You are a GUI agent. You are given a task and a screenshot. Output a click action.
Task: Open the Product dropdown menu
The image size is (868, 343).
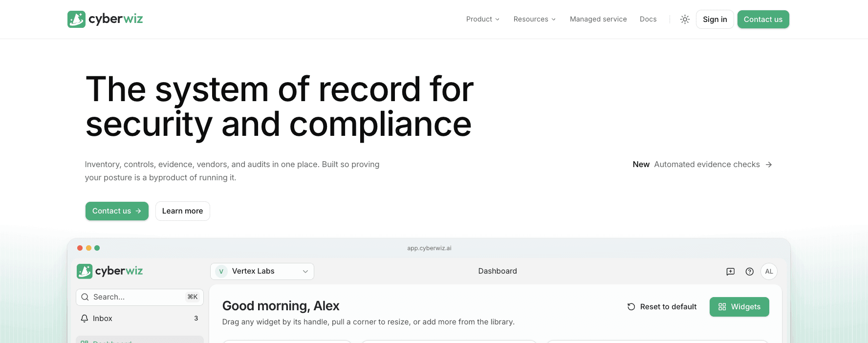point(482,19)
